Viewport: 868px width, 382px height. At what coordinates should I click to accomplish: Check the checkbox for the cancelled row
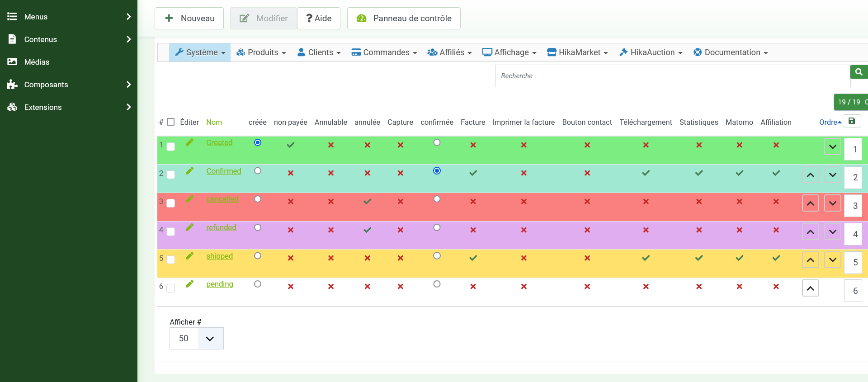pyautogui.click(x=171, y=203)
